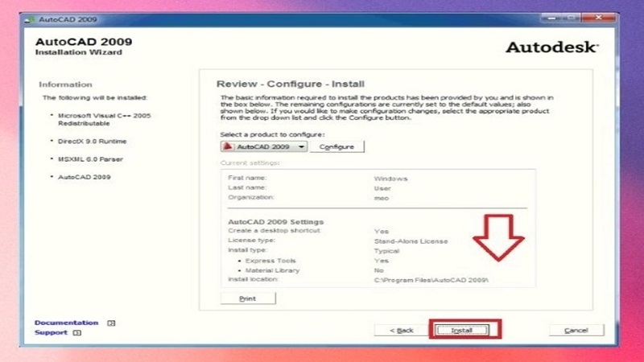Open the Documentation link
Viewport: 644px width, 362px height.
[66, 323]
